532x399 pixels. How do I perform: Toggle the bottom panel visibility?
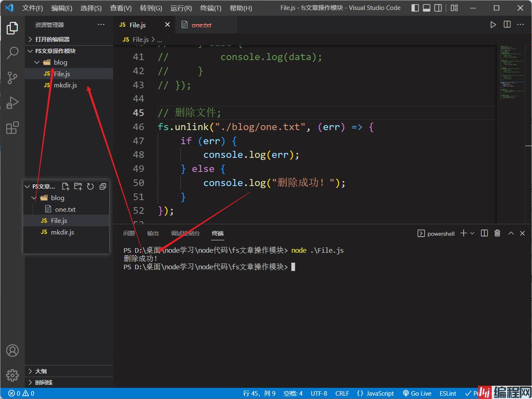(x=427, y=8)
